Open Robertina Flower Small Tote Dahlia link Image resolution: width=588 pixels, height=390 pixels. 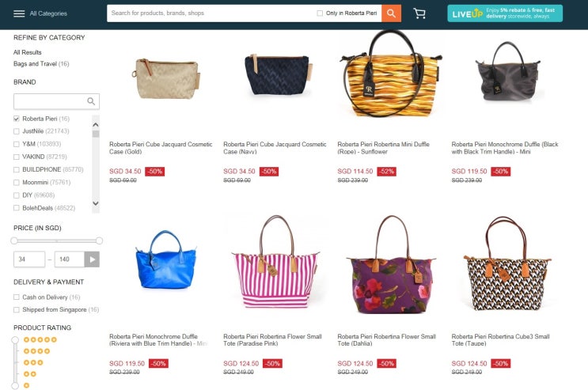tap(386, 339)
